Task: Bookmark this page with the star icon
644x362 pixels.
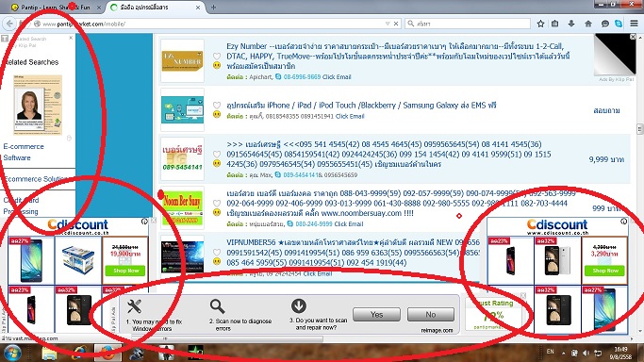Action: [x=540, y=24]
